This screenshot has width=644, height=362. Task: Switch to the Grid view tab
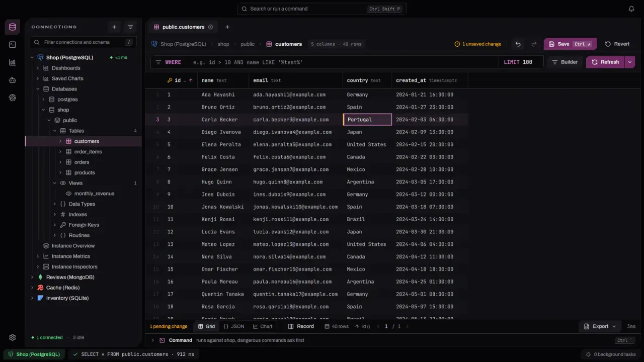(x=206, y=326)
